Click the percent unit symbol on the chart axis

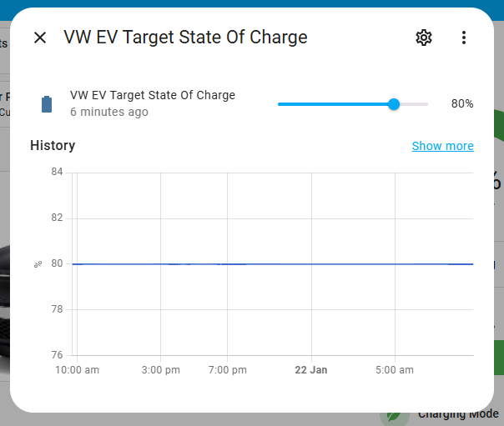(38, 264)
